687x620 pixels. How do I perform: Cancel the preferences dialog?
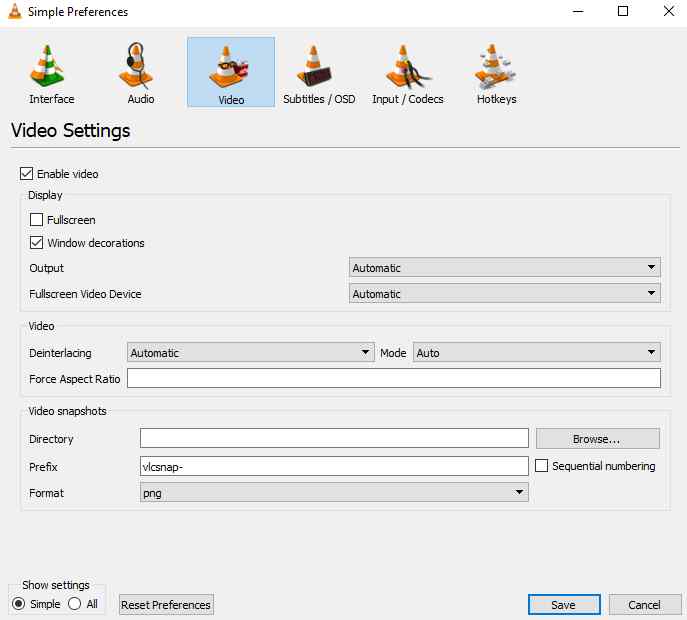645,605
